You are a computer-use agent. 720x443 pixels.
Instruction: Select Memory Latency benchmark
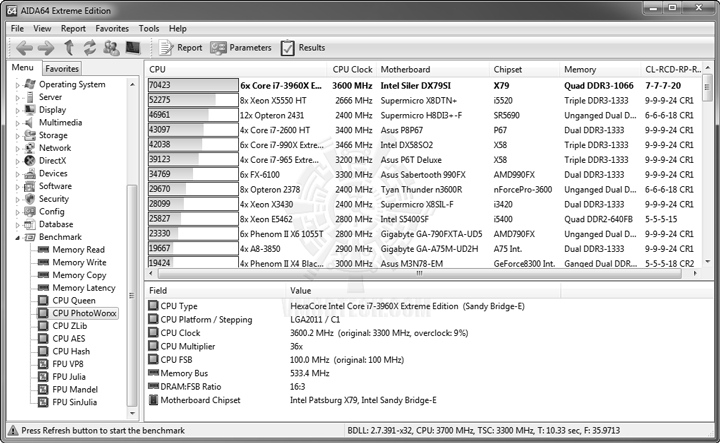(x=84, y=288)
